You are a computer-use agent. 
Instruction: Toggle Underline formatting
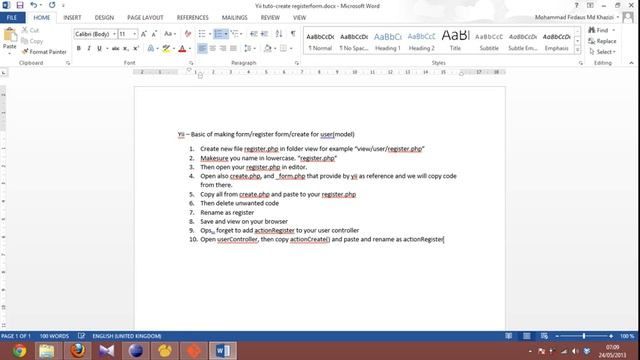[x=99, y=49]
